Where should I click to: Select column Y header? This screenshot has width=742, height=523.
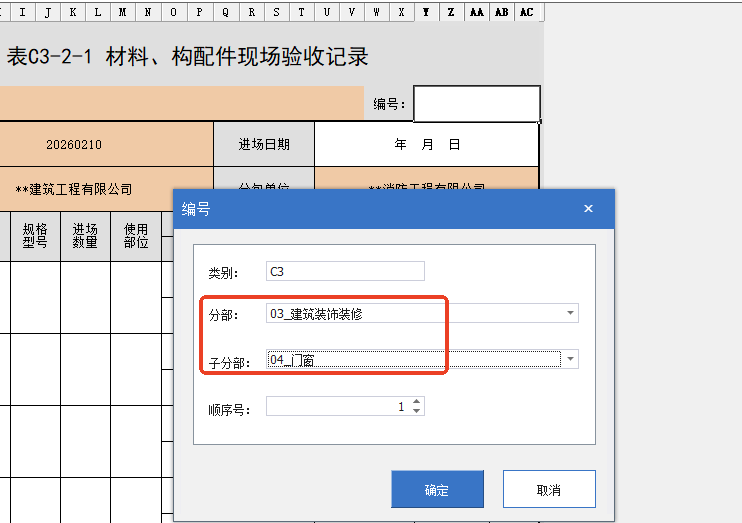(x=427, y=12)
